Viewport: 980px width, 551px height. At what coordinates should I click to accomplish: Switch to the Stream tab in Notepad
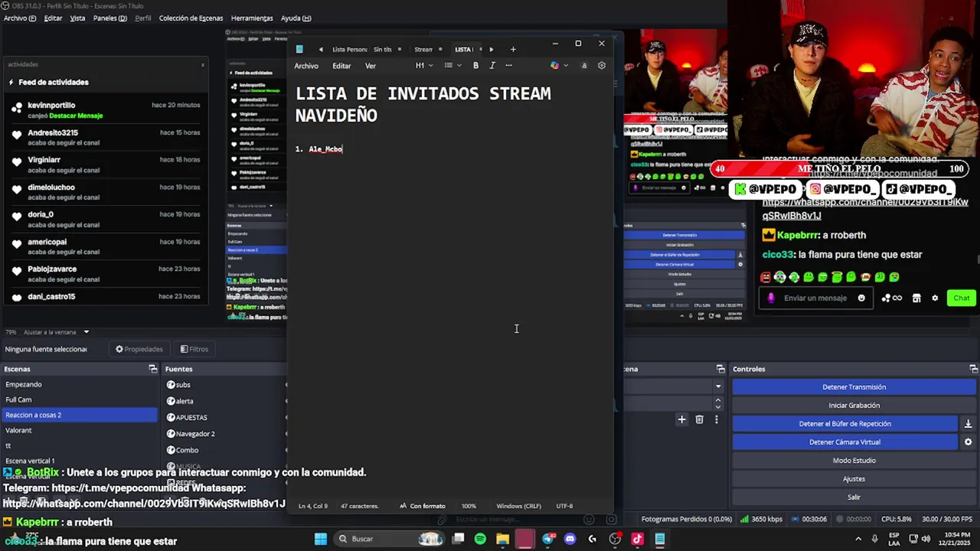pos(423,50)
